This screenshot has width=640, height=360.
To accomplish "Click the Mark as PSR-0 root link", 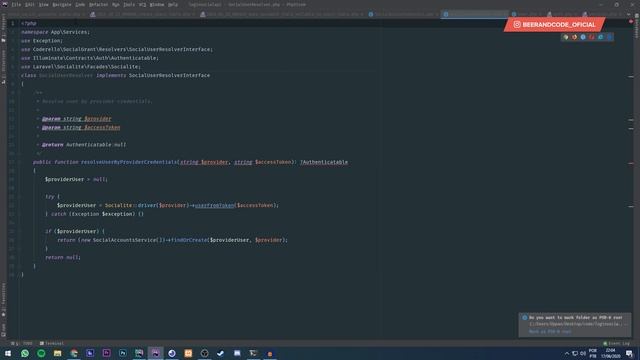I will tap(550, 331).
